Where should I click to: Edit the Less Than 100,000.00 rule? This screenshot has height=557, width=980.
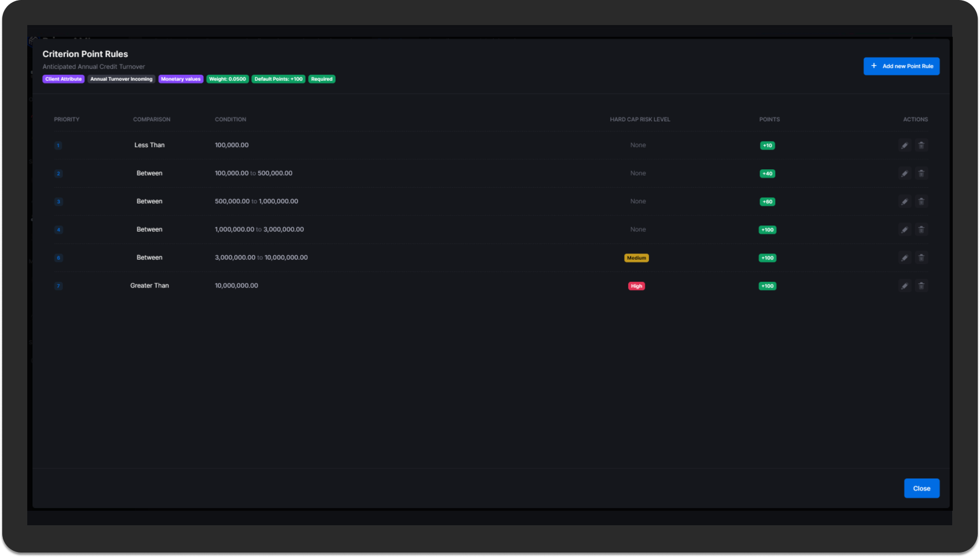click(904, 145)
